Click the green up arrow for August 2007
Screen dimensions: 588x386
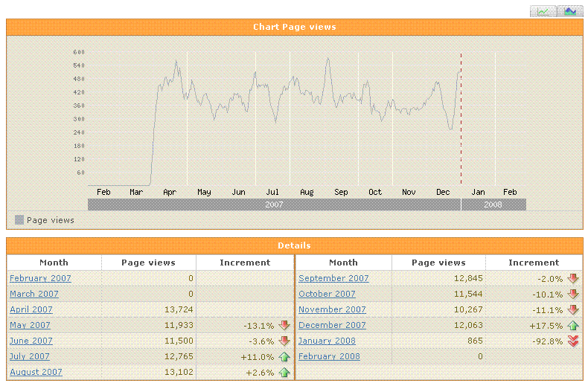[x=284, y=373]
